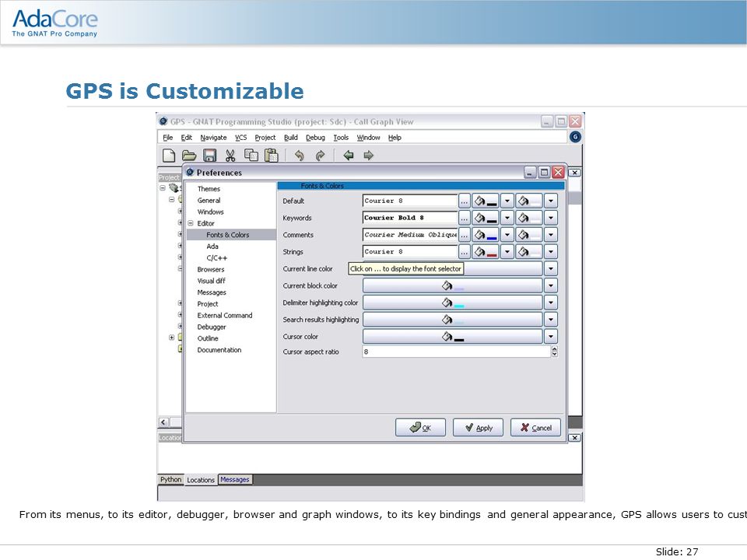The image size is (747, 560).
Task: Click the Current block color button
Action: [453, 285]
